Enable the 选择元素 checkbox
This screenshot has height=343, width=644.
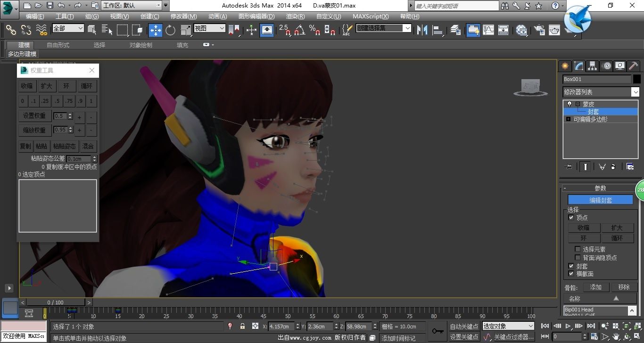point(578,249)
